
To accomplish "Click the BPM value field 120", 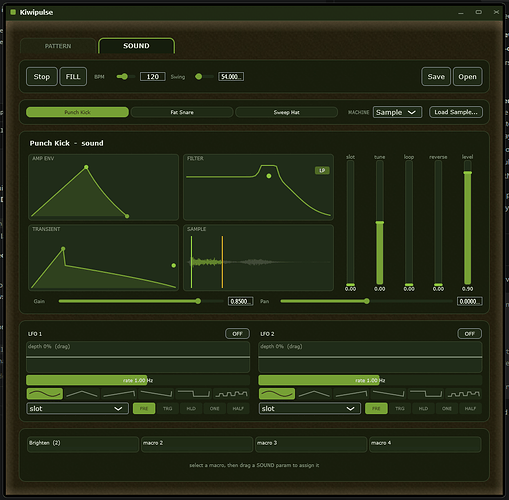I will pyautogui.click(x=153, y=77).
